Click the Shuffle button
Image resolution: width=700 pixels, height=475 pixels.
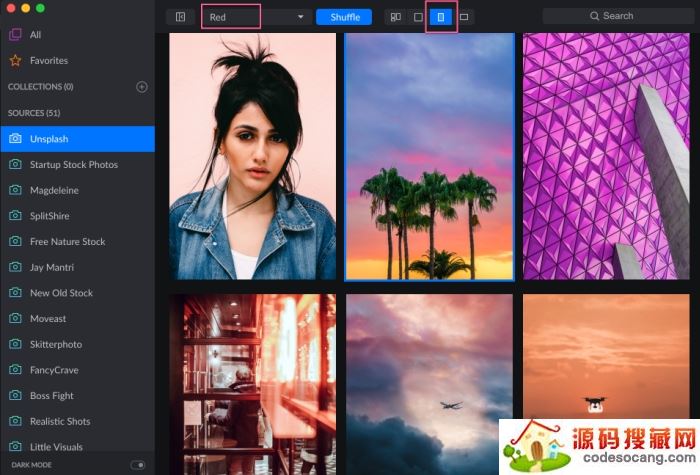point(344,17)
